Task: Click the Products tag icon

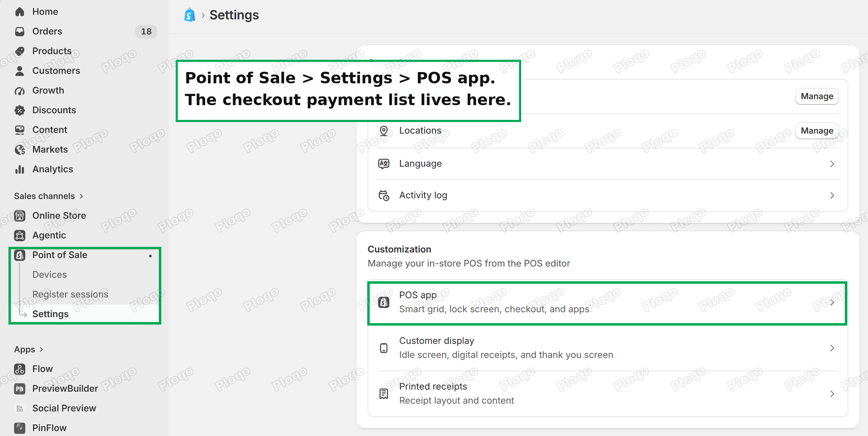Action: tap(20, 51)
